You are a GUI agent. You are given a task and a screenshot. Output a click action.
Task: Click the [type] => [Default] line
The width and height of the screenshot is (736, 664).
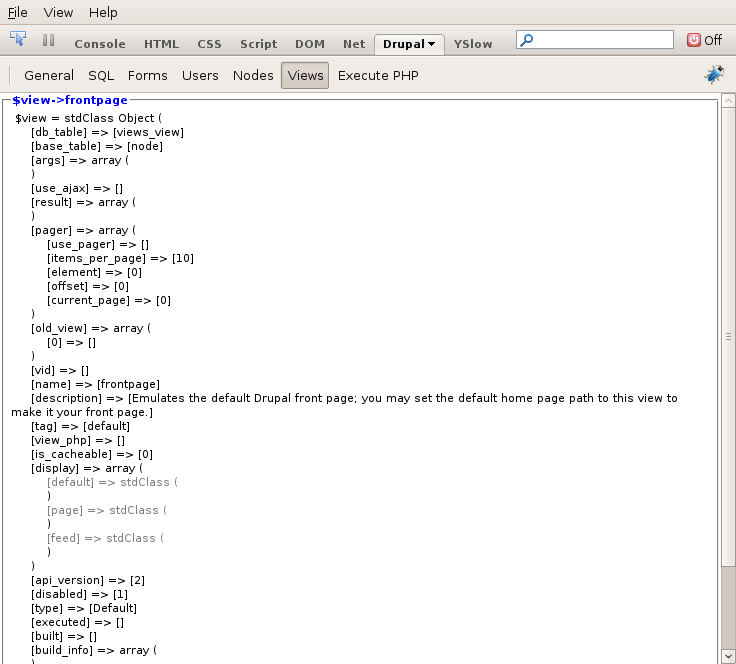point(84,609)
